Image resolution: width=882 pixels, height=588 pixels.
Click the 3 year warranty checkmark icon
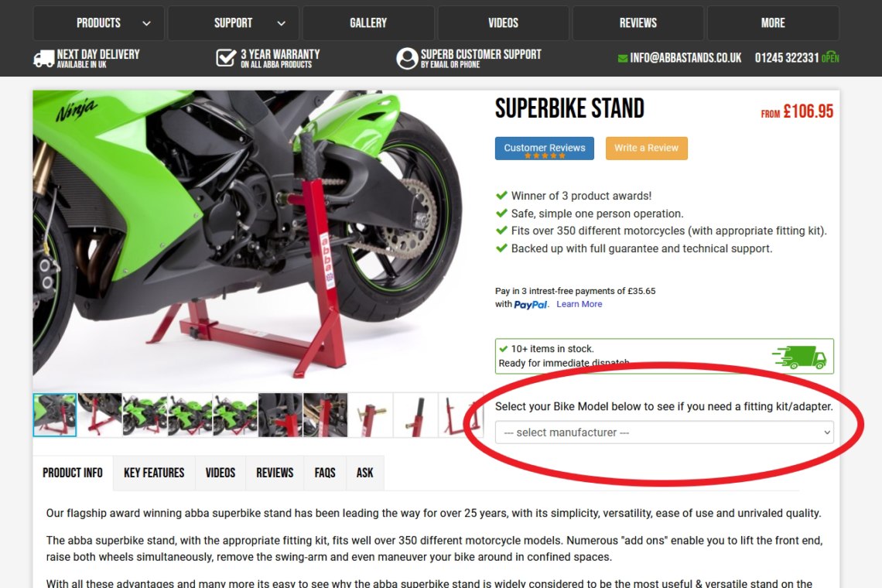[x=226, y=57]
